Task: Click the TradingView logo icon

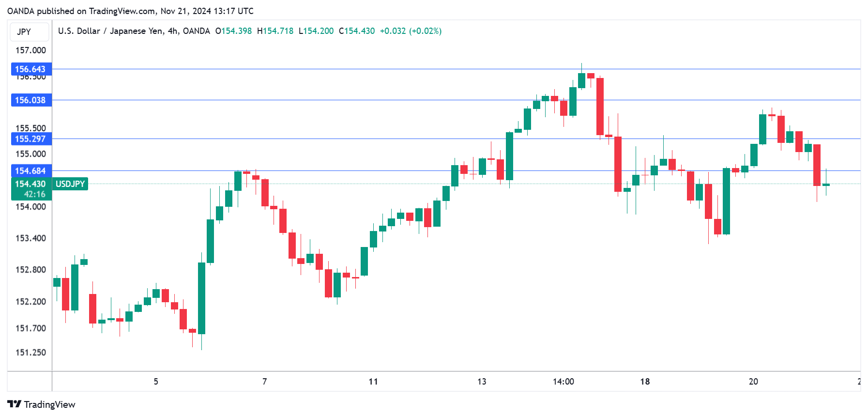Action: coord(15,404)
